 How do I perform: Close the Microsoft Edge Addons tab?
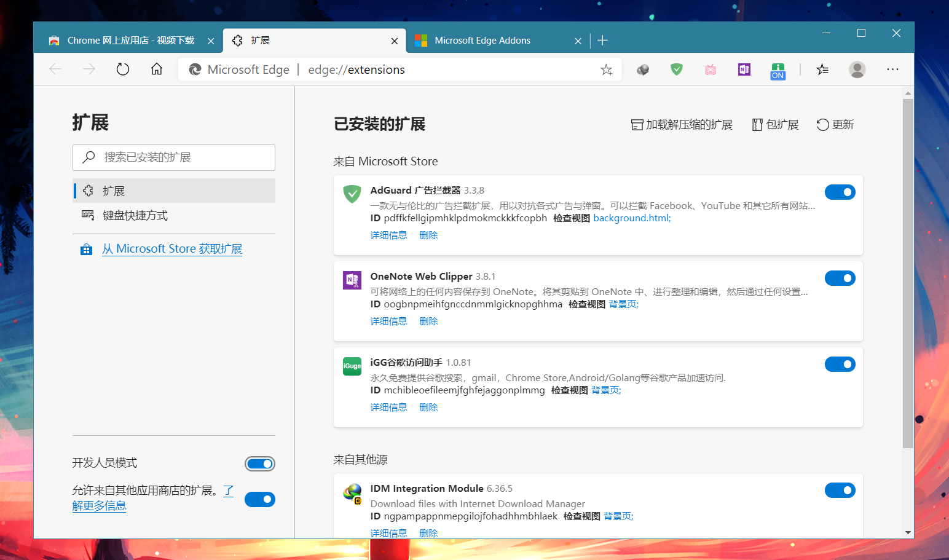(578, 41)
